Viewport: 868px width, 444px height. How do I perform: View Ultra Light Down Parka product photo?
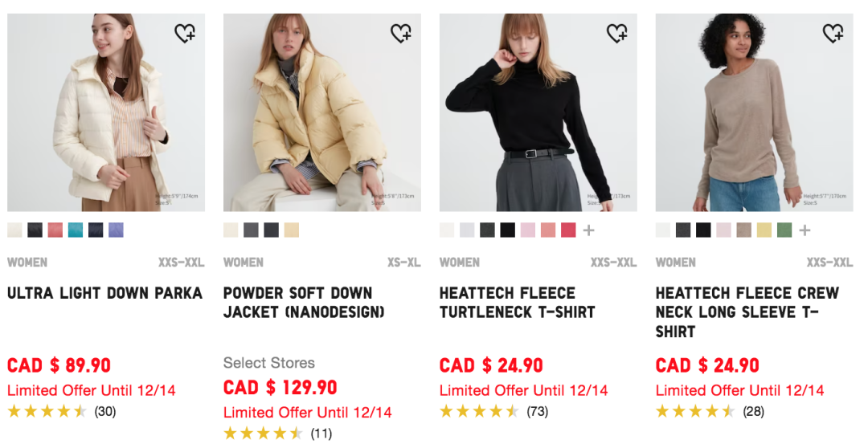[x=106, y=112]
